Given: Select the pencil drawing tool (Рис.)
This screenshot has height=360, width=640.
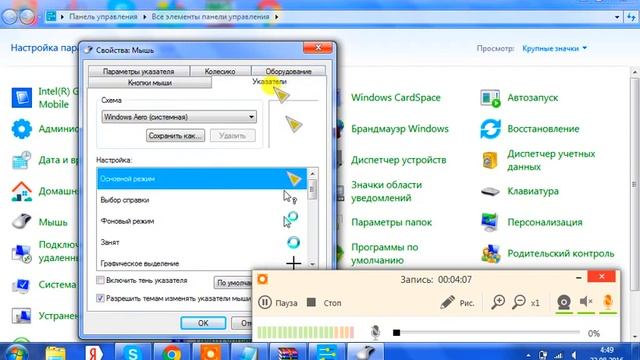Looking at the screenshot, I should click(457, 303).
